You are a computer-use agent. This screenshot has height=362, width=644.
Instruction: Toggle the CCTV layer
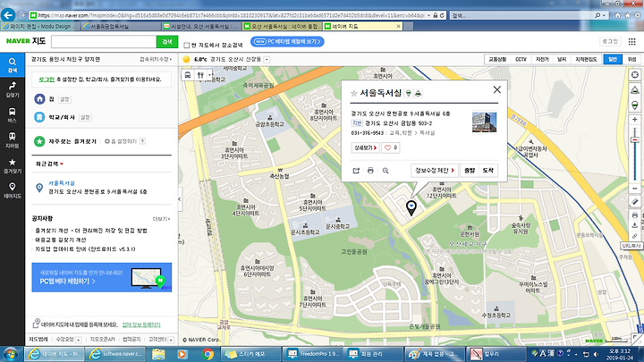521,60
